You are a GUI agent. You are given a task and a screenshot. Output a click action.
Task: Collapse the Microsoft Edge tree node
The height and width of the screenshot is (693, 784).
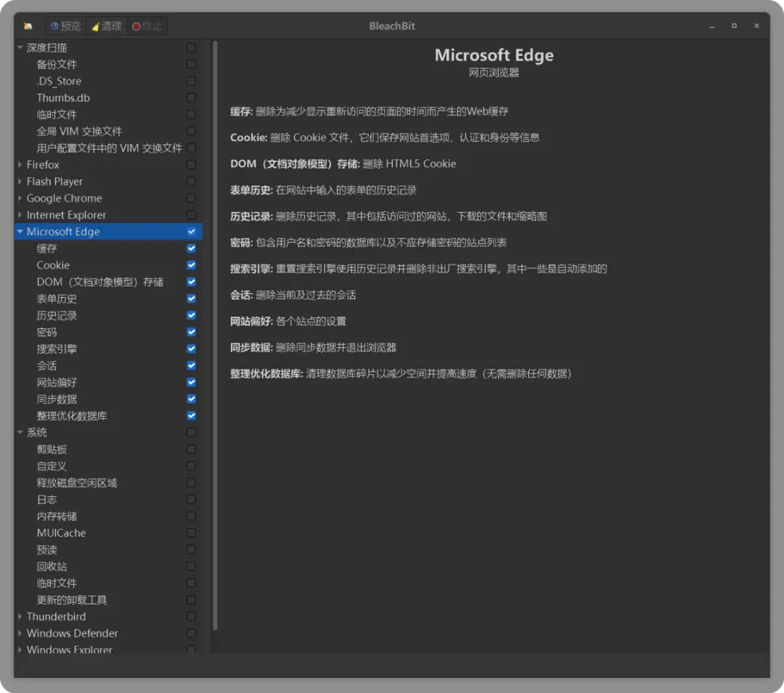pos(20,232)
